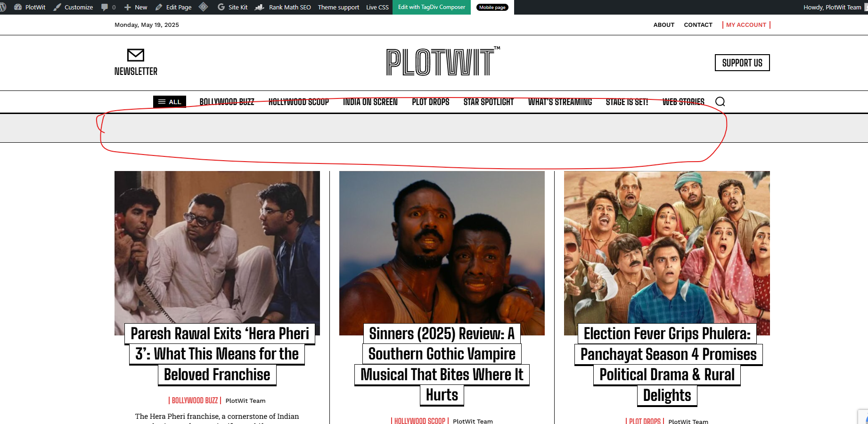The height and width of the screenshot is (424, 868).
Task: Switch to the Mobile page editor
Action: point(492,7)
